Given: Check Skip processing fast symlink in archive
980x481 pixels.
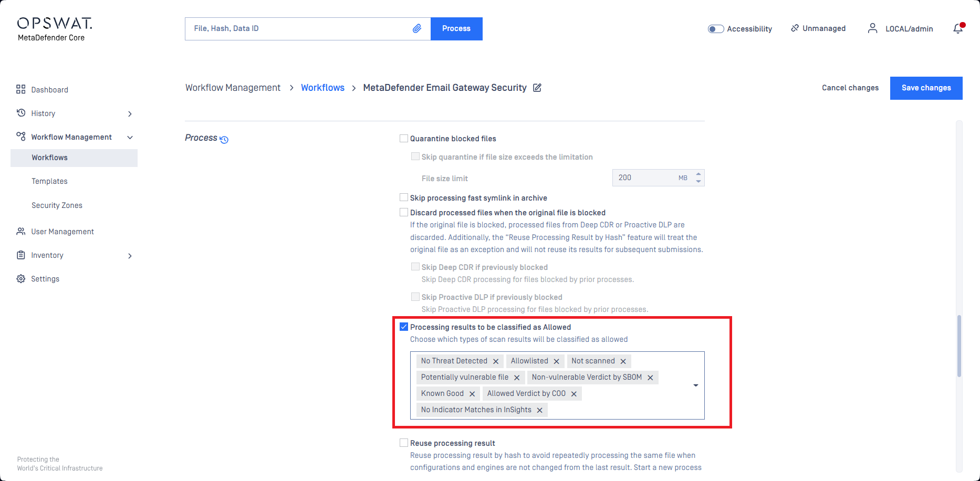Looking at the screenshot, I should coord(404,197).
